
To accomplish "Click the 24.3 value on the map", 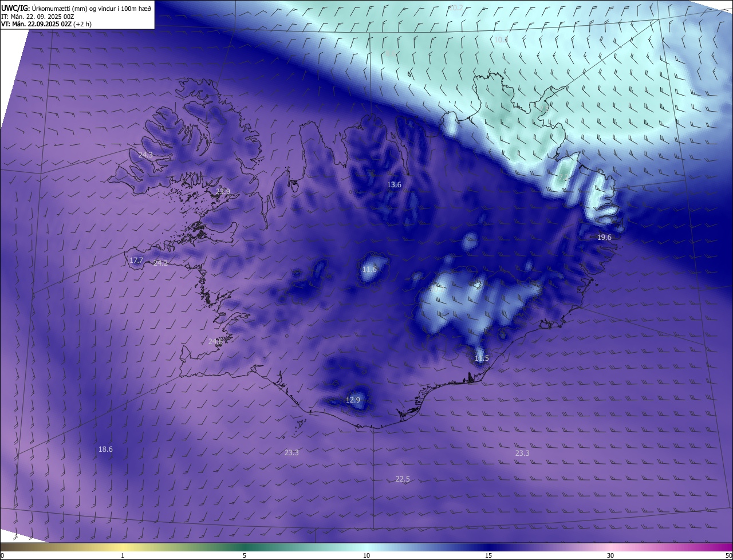I will click(x=145, y=155).
